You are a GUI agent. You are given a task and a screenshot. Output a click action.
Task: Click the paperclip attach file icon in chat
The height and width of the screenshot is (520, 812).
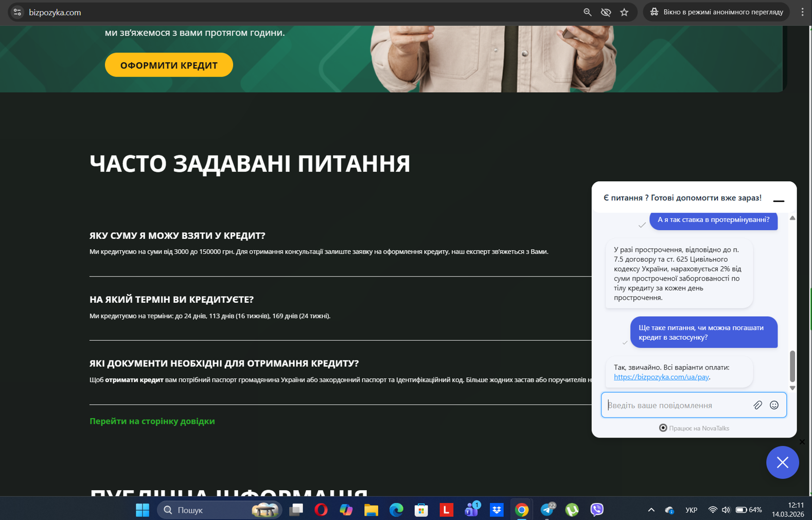coord(757,405)
